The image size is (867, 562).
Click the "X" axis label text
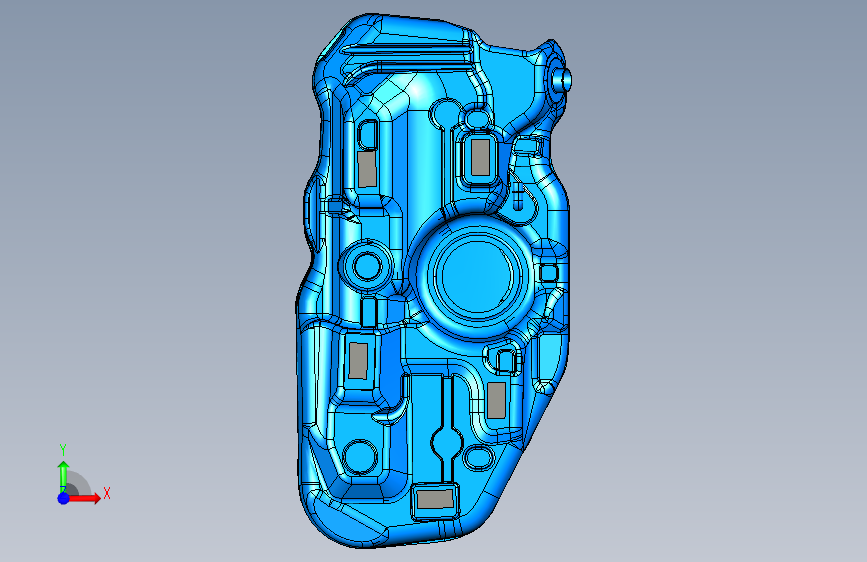(x=107, y=493)
